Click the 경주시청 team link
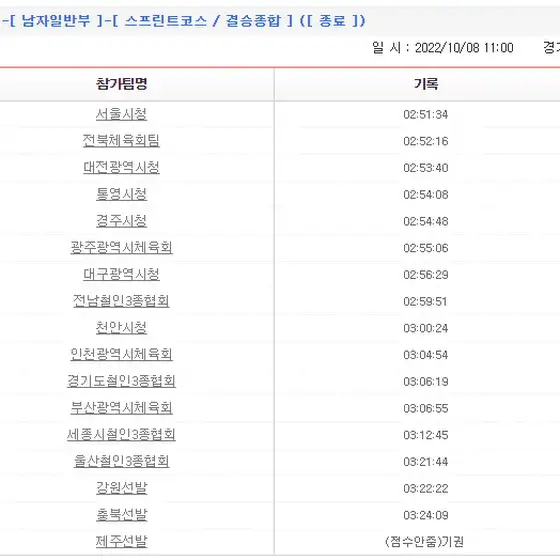Screen dimensions: 560x560 click(x=121, y=221)
